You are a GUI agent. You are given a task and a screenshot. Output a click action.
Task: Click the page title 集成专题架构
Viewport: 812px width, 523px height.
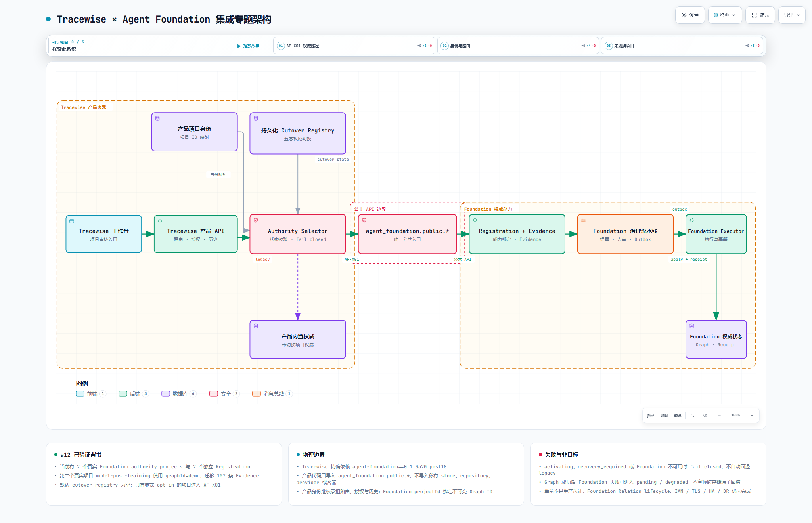click(x=243, y=19)
